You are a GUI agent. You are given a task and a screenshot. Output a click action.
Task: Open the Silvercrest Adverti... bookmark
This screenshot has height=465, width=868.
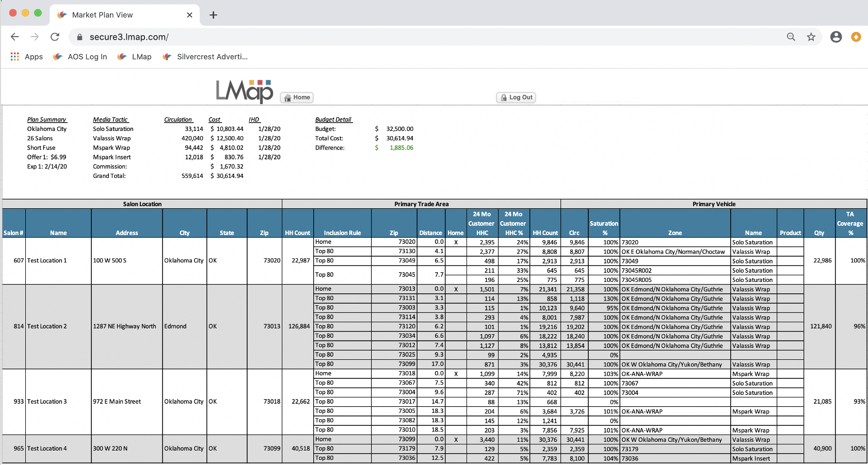205,57
